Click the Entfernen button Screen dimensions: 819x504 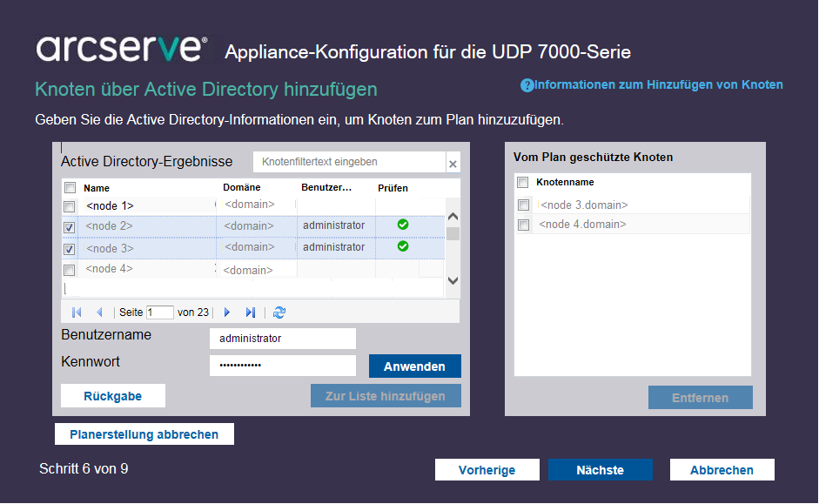[701, 398]
